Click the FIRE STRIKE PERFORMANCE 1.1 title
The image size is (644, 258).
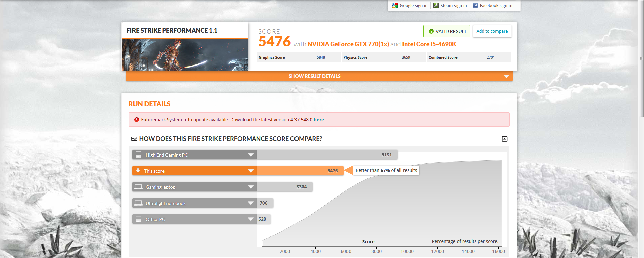(x=172, y=30)
